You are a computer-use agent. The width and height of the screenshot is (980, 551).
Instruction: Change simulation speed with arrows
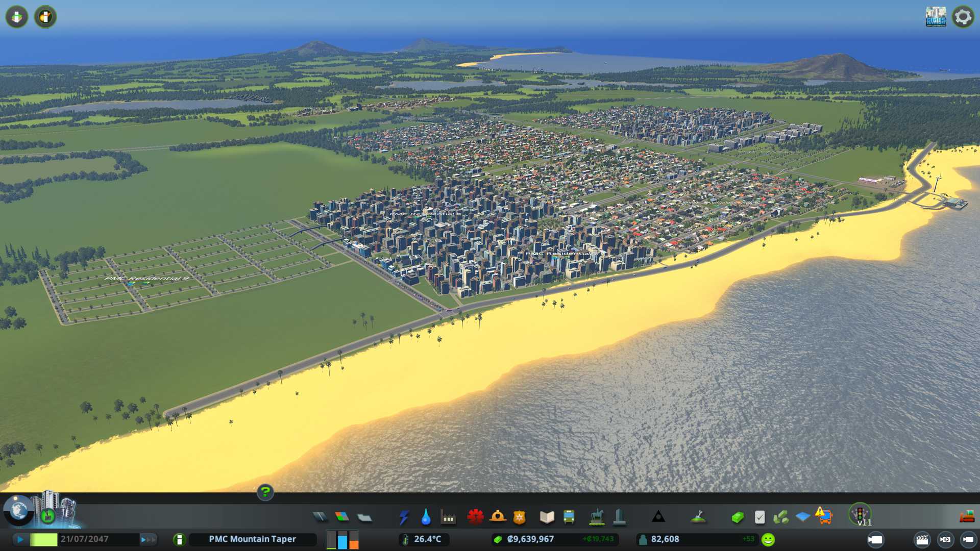(148, 539)
